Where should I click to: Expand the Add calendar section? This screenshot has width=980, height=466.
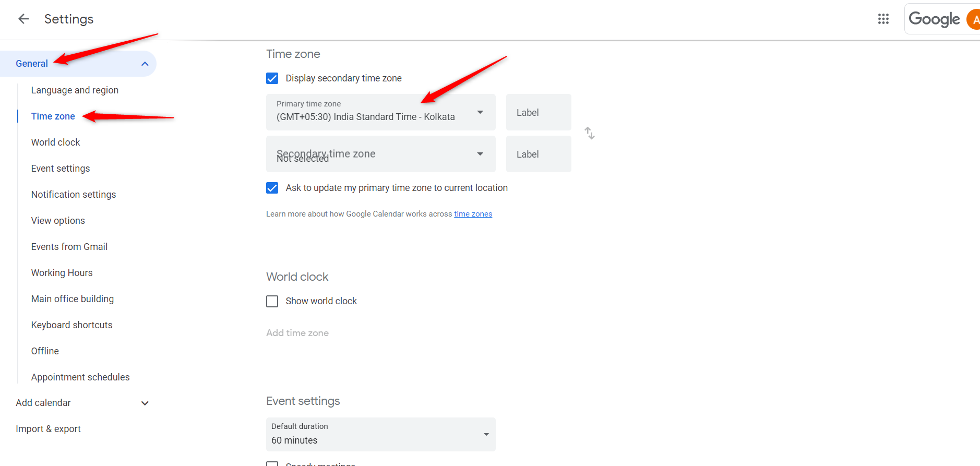coord(145,403)
